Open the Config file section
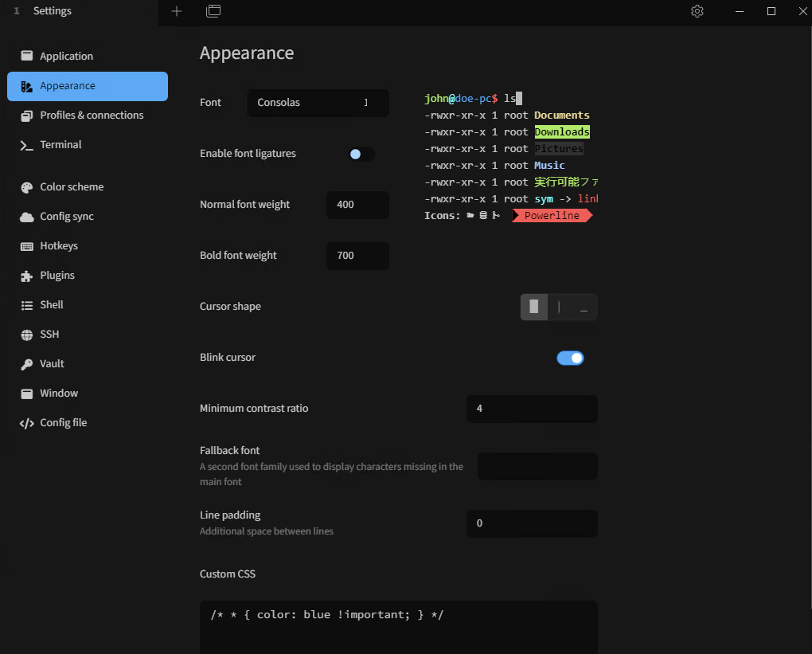 (x=88, y=422)
